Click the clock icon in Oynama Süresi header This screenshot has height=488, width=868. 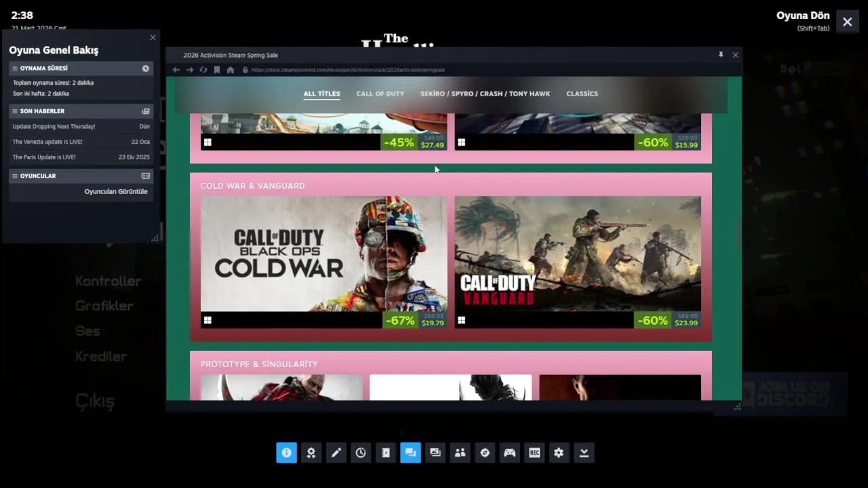(146, 68)
